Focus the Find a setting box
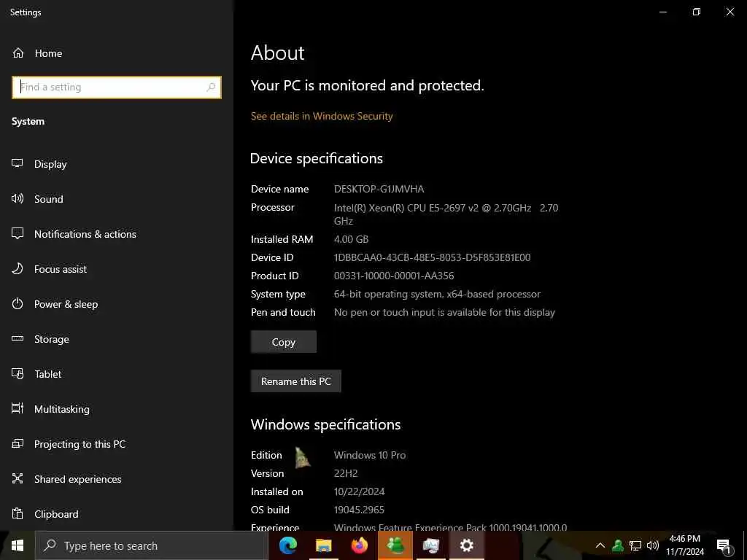 [117, 87]
